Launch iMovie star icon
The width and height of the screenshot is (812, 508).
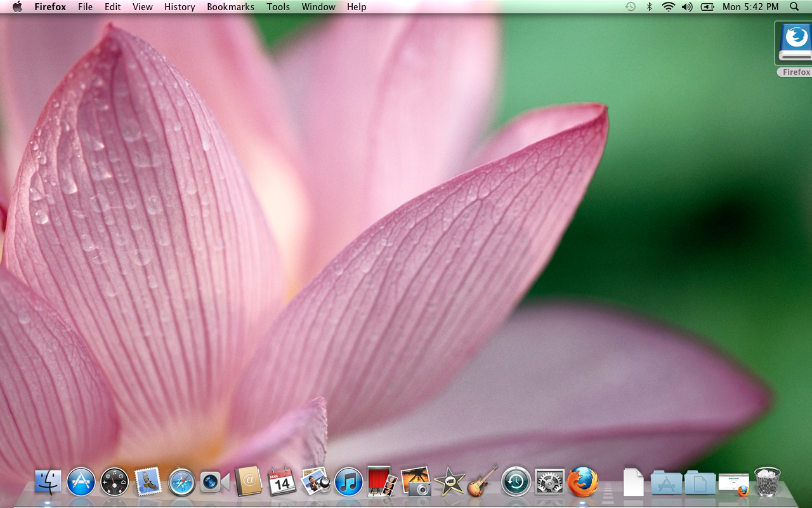[449, 483]
